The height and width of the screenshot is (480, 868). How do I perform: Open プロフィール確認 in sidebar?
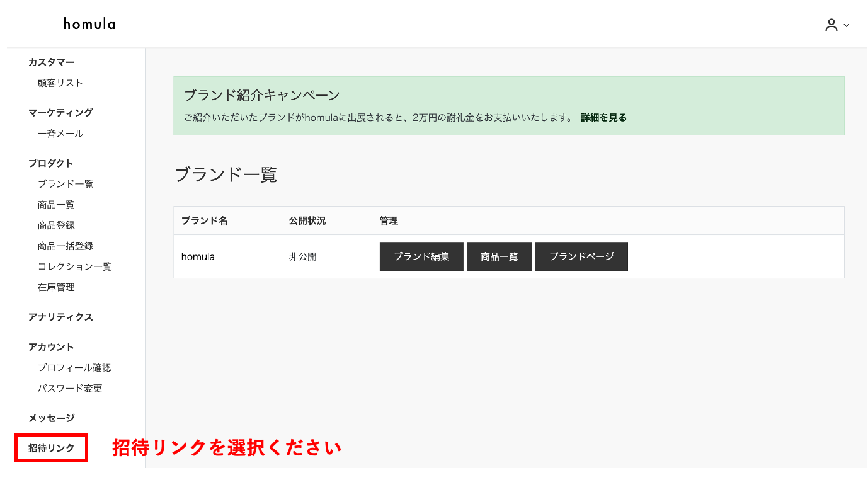pyautogui.click(x=74, y=368)
